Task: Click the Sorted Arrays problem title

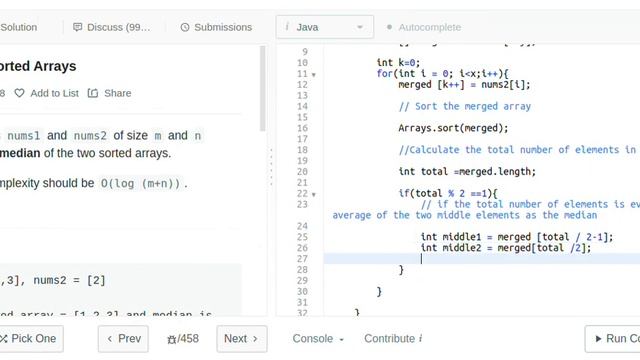Action: pyautogui.click(x=38, y=66)
